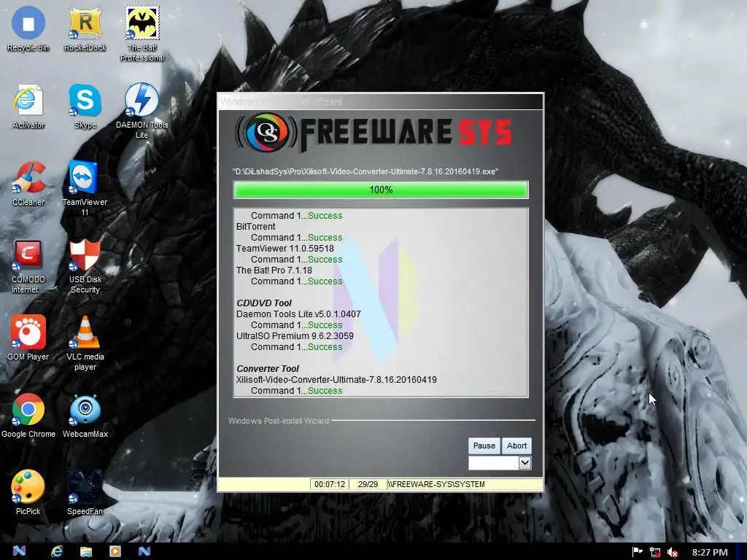Select the BitTorrent log entry
This screenshot has width=747, height=560.
[x=256, y=227]
